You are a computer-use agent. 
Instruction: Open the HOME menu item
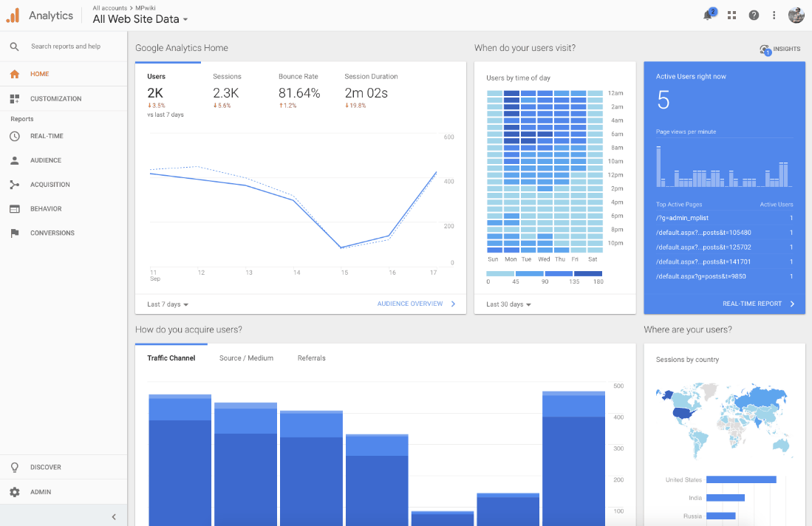pyautogui.click(x=64, y=74)
